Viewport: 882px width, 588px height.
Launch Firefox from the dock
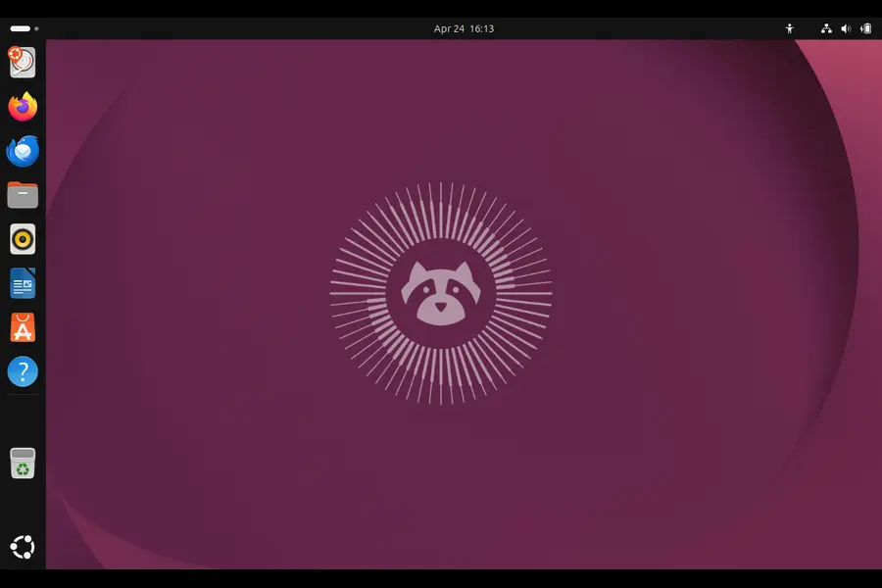[22, 107]
